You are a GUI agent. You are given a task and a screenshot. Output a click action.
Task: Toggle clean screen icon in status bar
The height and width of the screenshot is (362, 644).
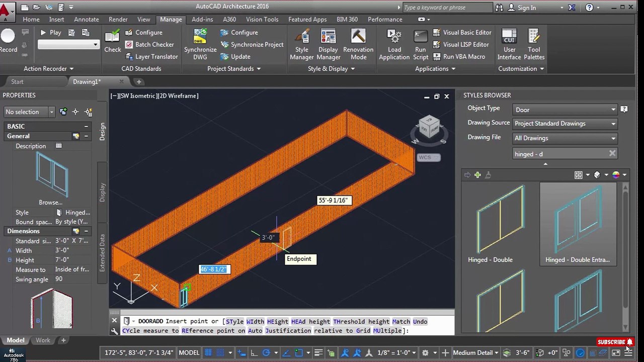[x=616, y=353]
